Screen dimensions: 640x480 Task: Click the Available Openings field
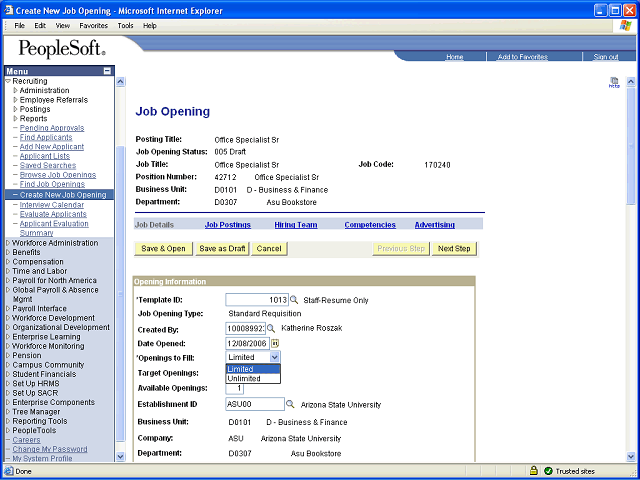235,388
